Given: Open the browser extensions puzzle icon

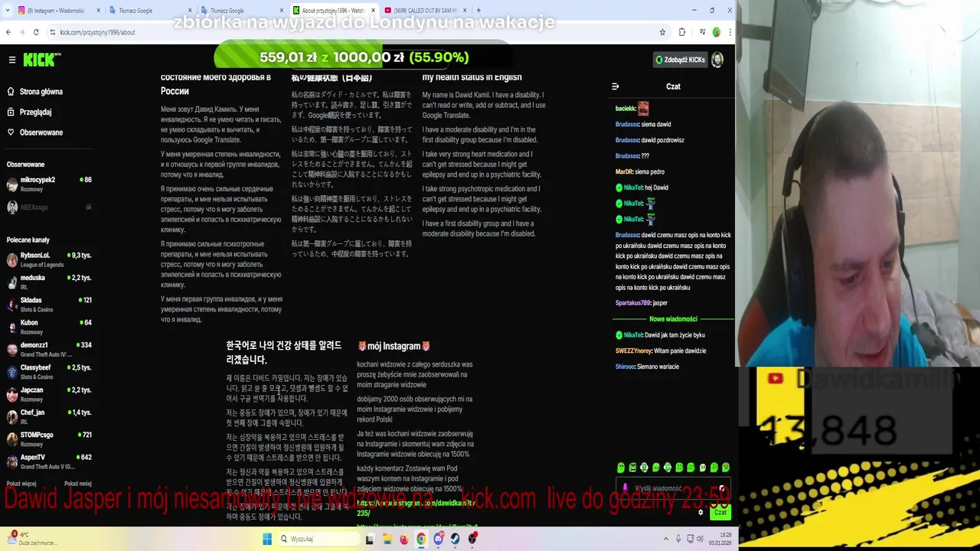Looking at the screenshot, I should 682,32.
